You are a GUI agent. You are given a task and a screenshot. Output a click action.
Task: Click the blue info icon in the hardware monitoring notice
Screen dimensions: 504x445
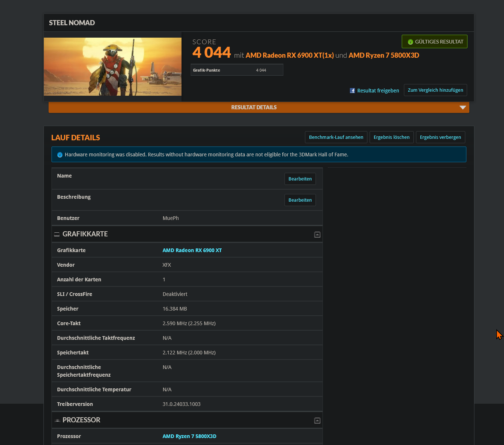point(60,155)
